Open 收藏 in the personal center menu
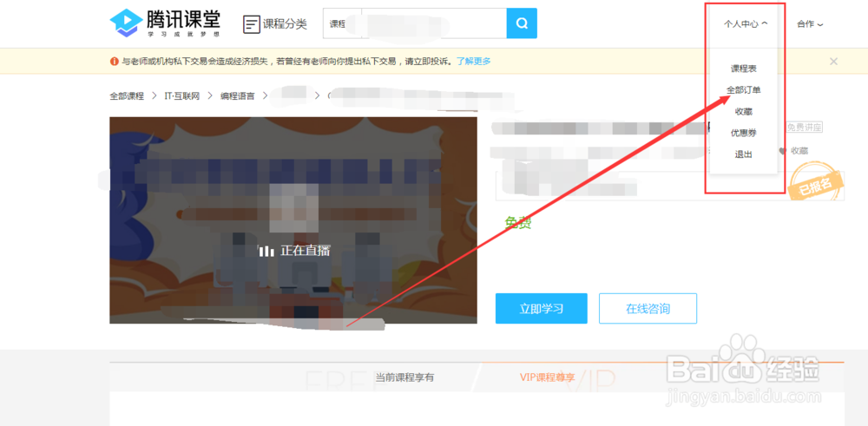 744,111
